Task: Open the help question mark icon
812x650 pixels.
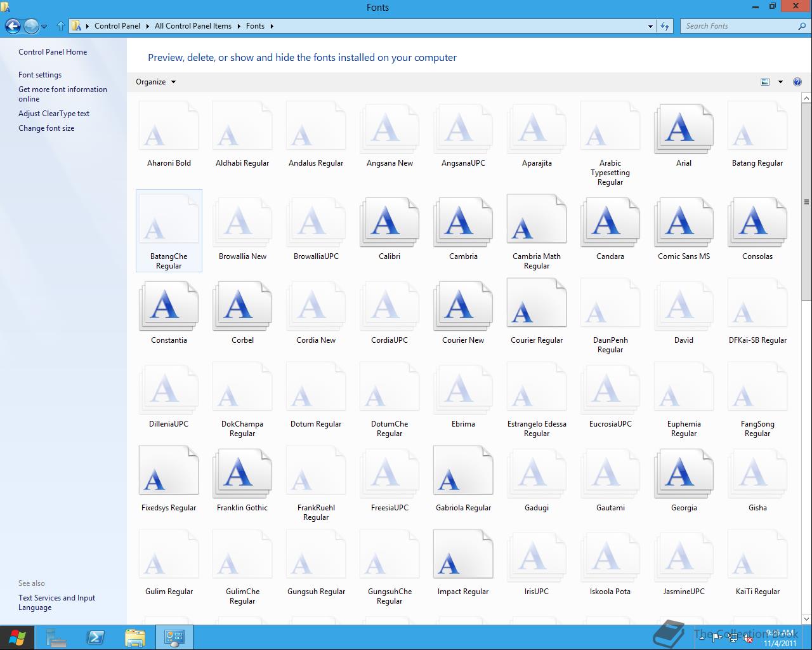Action: point(797,82)
